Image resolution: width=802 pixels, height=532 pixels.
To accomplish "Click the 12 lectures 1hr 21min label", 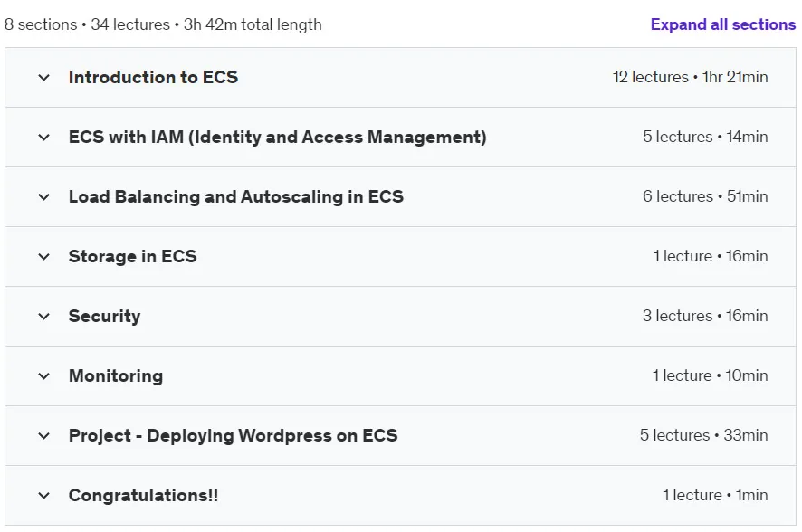I will (x=690, y=77).
